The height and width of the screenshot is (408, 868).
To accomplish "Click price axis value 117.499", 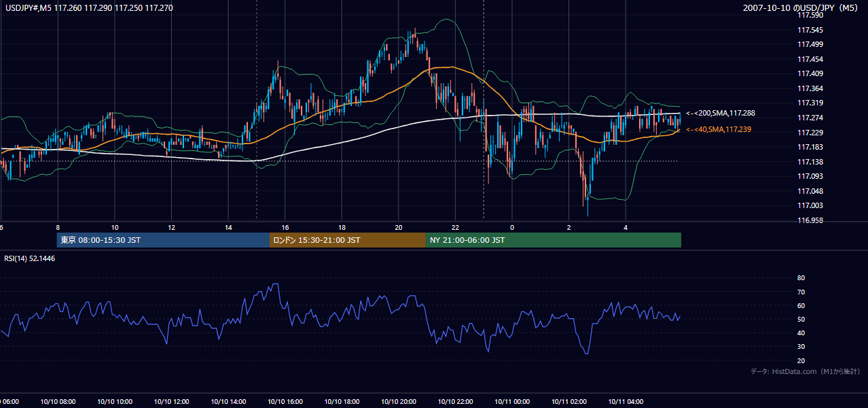I will point(810,44).
